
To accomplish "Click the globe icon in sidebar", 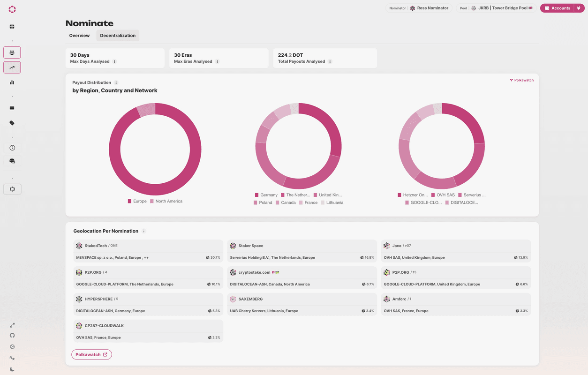I will pos(12,27).
